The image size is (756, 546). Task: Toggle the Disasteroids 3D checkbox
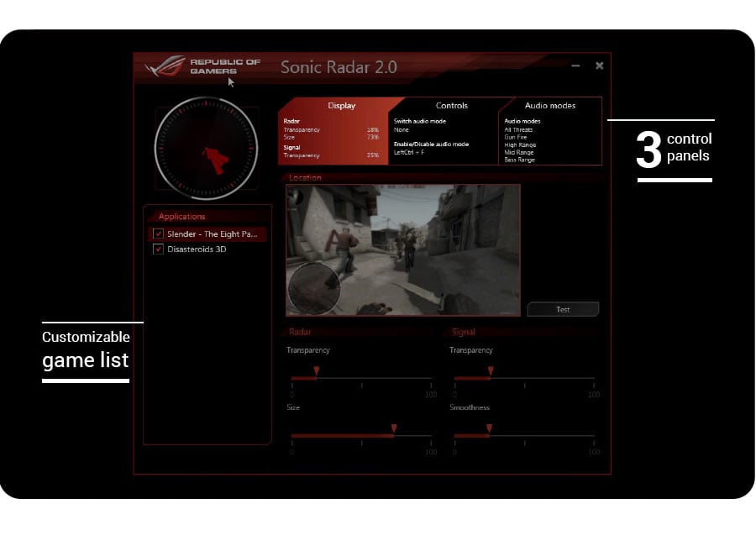[158, 249]
